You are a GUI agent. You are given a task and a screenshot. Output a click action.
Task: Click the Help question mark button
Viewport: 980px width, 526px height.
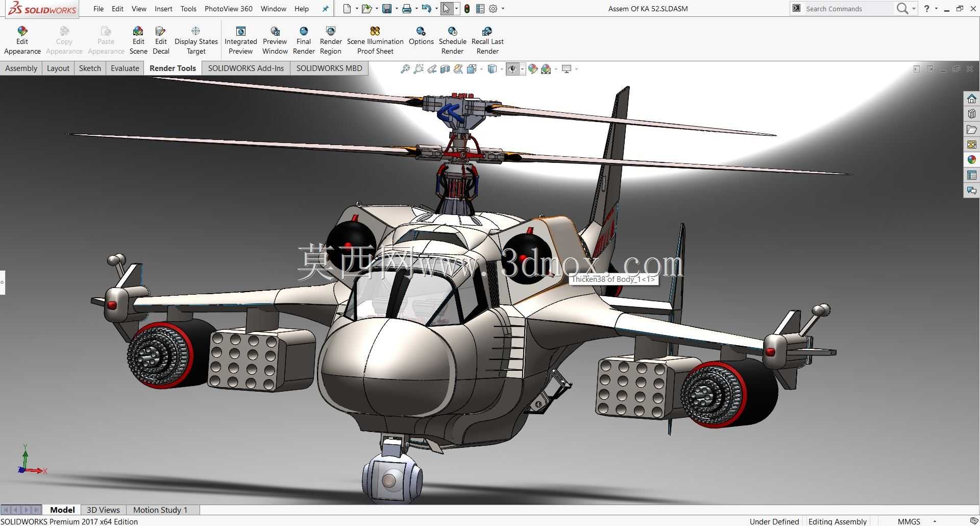coord(927,9)
